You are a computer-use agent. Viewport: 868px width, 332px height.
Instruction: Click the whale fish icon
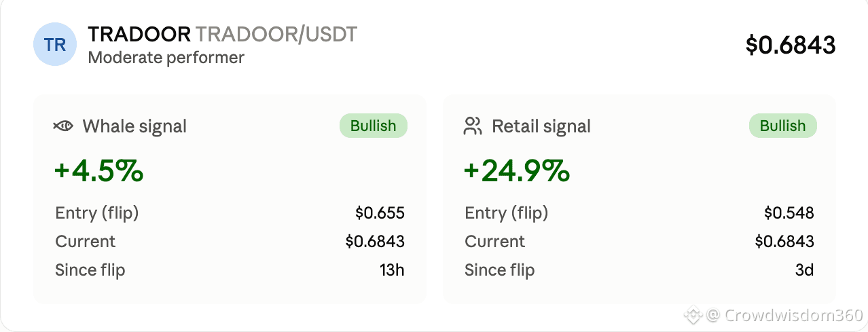click(63, 126)
